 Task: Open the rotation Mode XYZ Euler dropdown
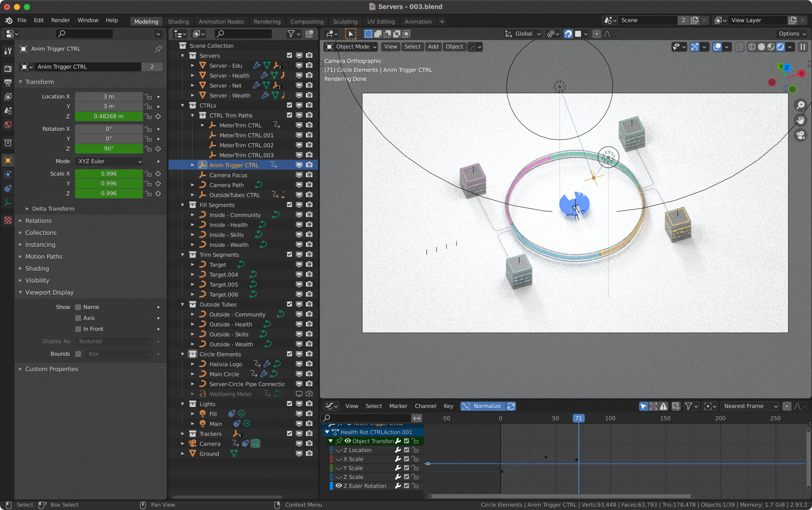pos(109,161)
